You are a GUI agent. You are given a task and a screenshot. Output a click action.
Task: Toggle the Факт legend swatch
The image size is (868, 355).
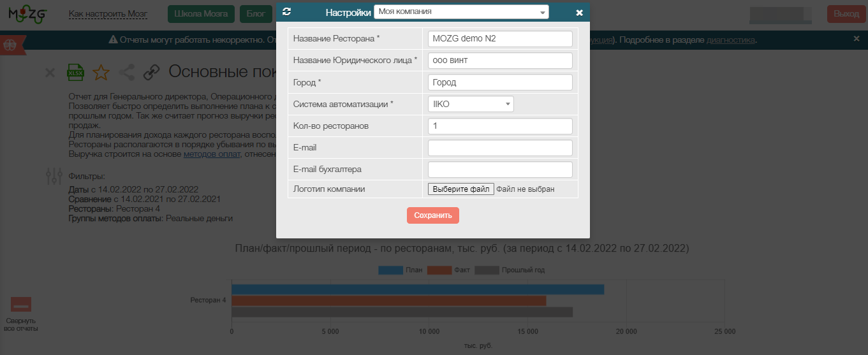click(439, 270)
